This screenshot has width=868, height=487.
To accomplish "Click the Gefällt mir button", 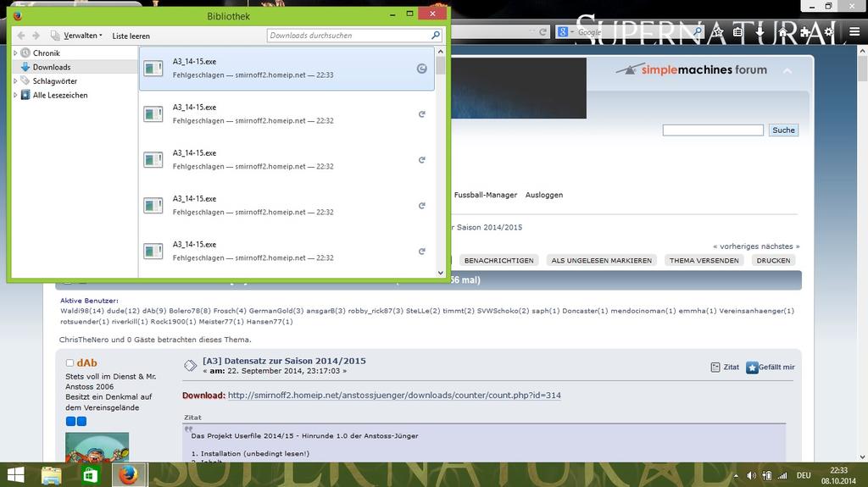I will (x=770, y=368).
